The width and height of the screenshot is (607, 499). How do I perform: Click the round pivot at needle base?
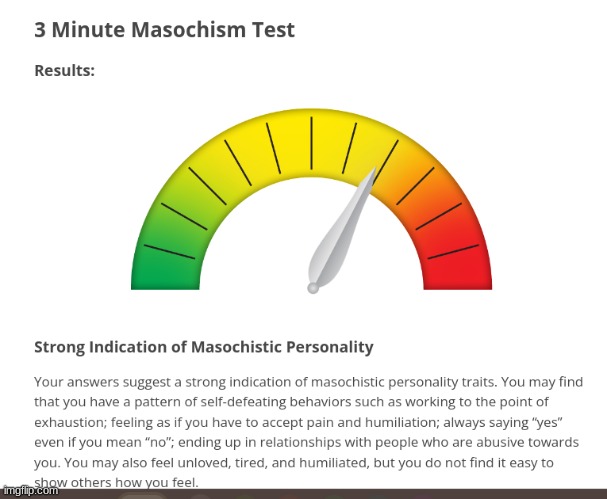(313, 288)
